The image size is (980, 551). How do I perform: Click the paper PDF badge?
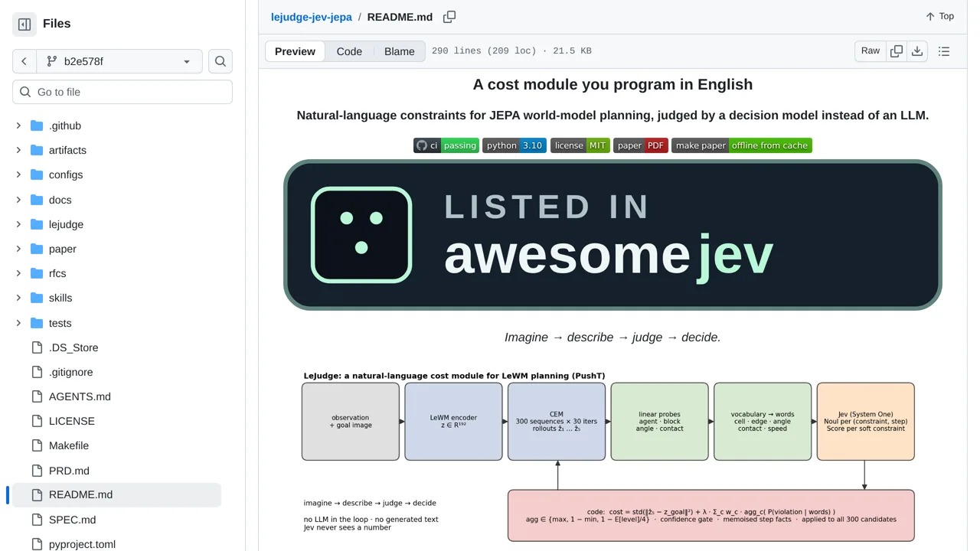[x=641, y=145]
